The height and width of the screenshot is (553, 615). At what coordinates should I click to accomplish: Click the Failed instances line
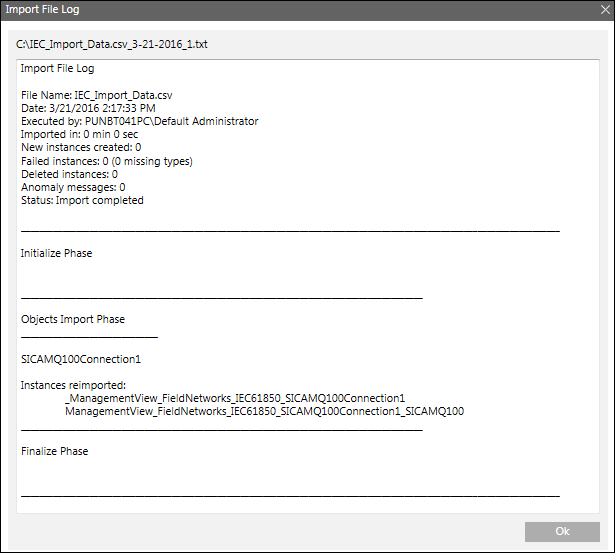pyautogui.click(x=107, y=161)
